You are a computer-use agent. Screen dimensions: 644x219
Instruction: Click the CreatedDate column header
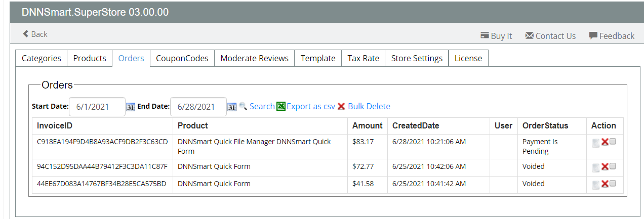click(x=439, y=126)
